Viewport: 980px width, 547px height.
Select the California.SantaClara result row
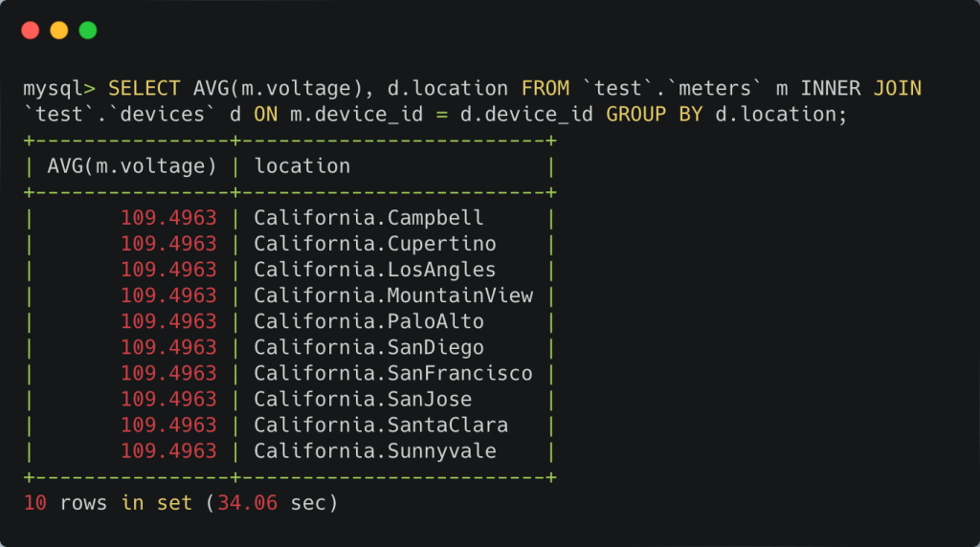(380, 425)
